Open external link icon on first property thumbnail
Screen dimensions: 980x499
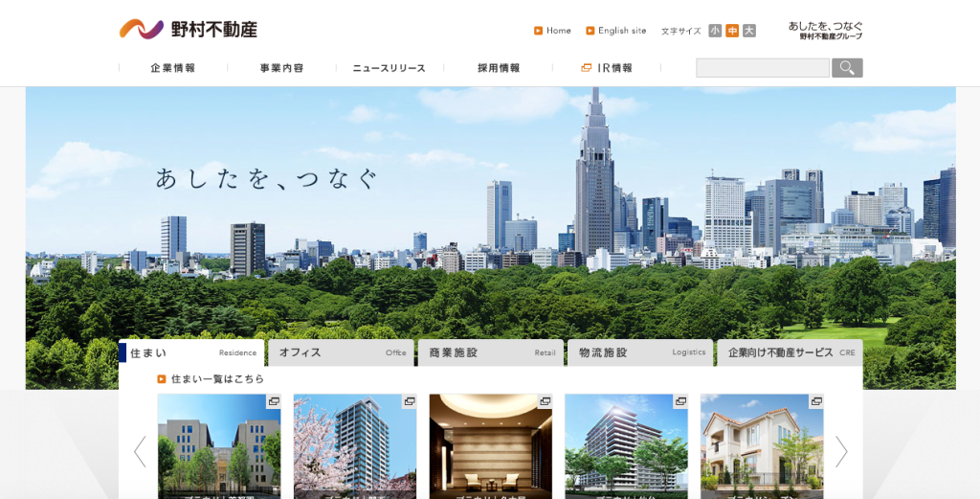(x=274, y=401)
